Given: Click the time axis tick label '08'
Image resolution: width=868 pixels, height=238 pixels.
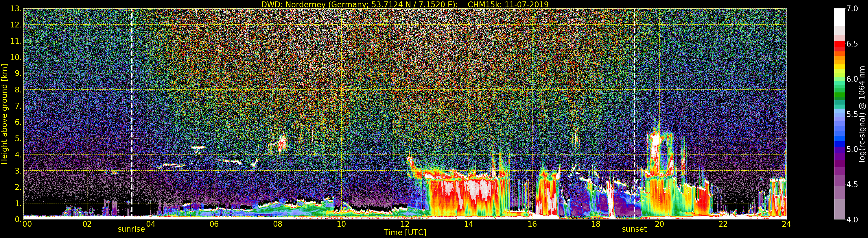Looking at the screenshot, I should pyautogui.click(x=278, y=224).
